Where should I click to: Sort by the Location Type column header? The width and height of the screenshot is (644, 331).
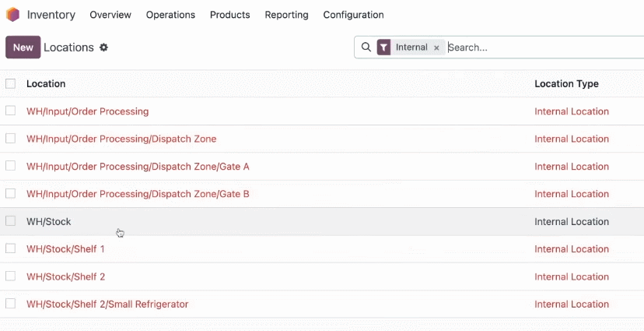click(566, 84)
